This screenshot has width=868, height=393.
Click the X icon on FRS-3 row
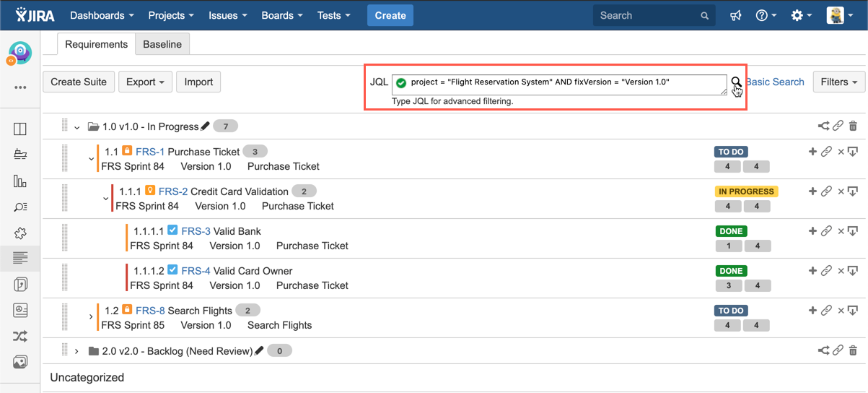[841, 231]
